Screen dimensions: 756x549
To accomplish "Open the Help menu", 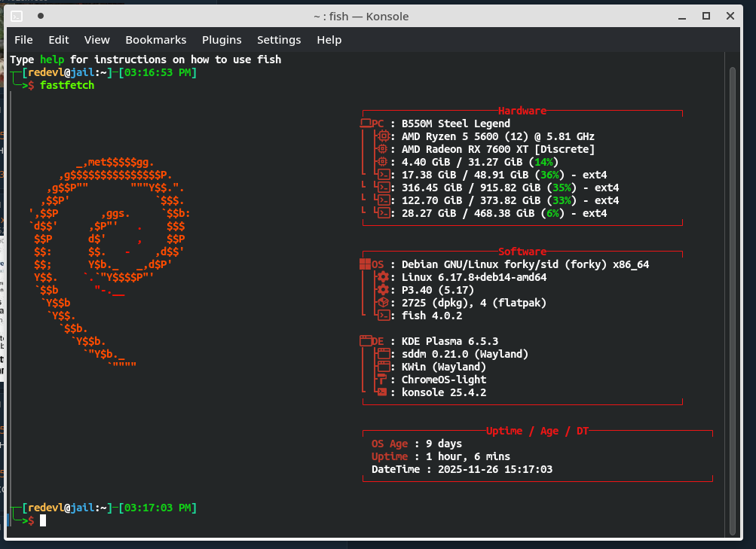I will click(329, 40).
